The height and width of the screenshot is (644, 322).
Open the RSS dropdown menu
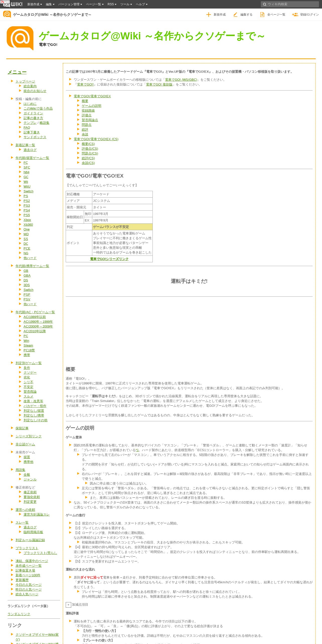[x=112, y=4]
